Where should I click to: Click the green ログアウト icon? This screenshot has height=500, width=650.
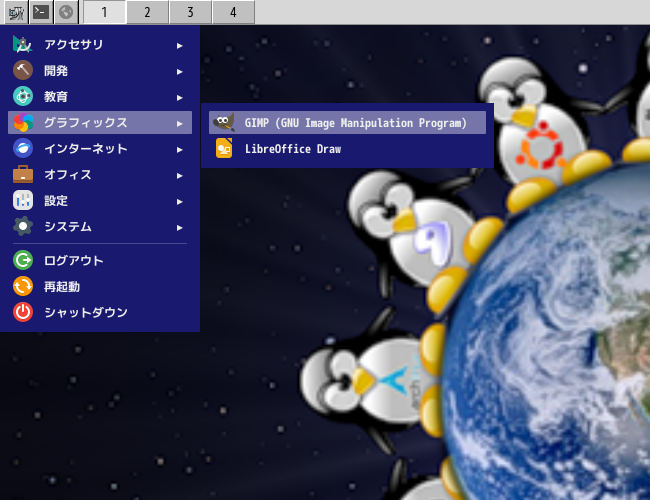(23, 260)
